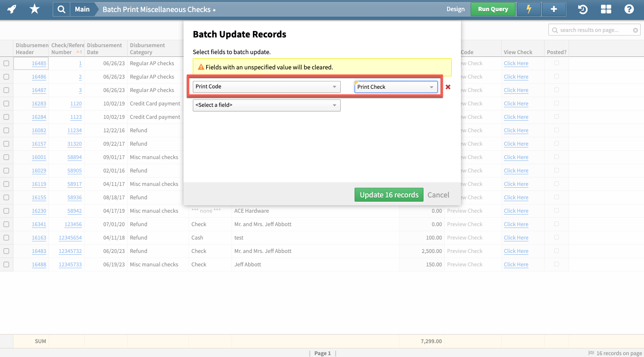This screenshot has width=644, height=357.
Task: Expand the Select a field dropdown
Action: coord(334,105)
